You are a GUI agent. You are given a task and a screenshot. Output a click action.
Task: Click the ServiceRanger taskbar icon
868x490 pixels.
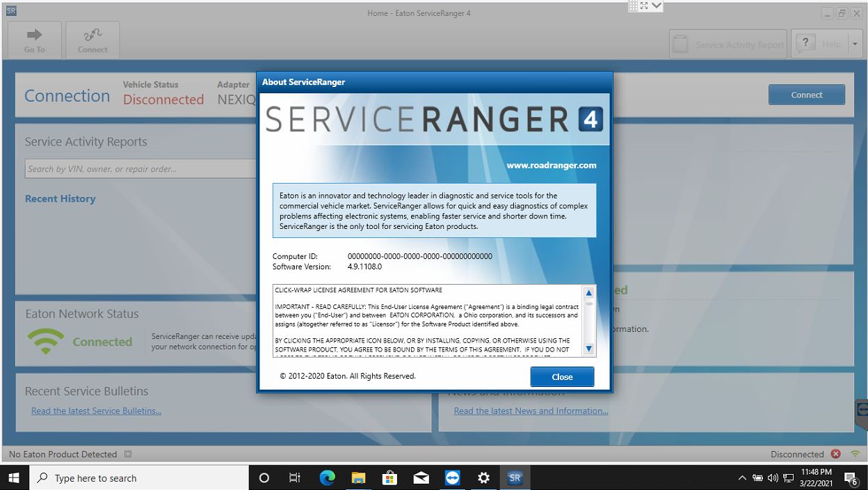pyautogui.click(x=515, y=478)
